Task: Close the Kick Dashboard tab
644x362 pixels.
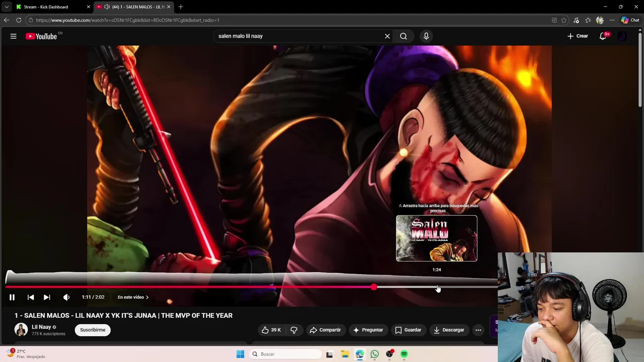Action: (89, 7)
